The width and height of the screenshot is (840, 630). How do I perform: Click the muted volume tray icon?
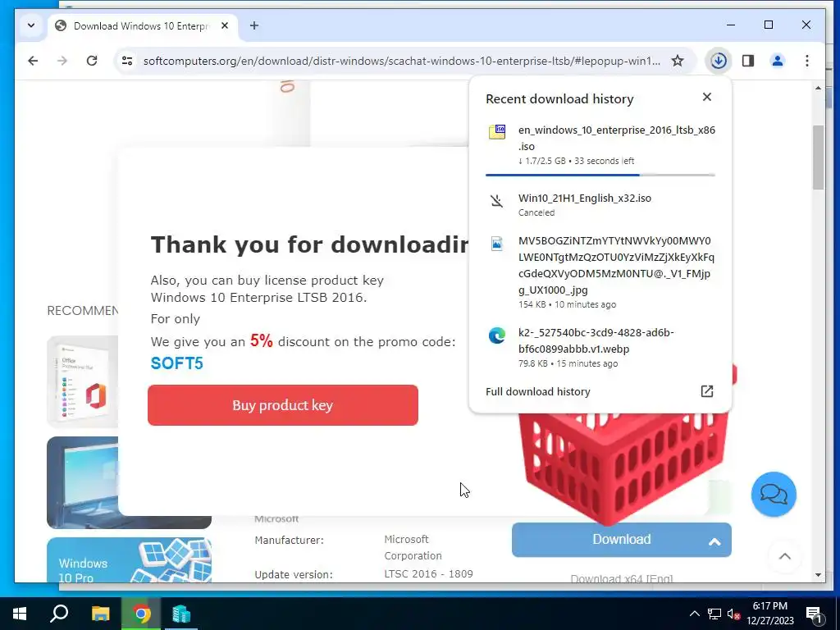coord(734,614)
